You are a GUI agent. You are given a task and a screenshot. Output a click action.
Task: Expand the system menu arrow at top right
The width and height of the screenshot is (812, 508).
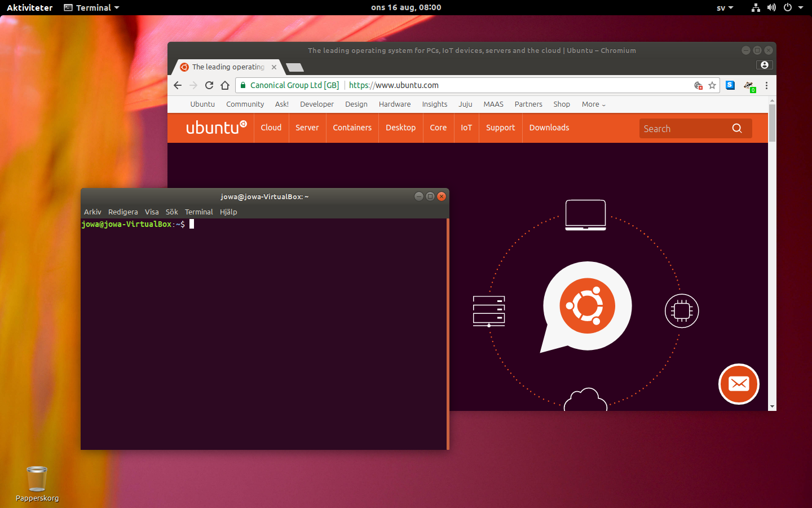coord(801,7)
